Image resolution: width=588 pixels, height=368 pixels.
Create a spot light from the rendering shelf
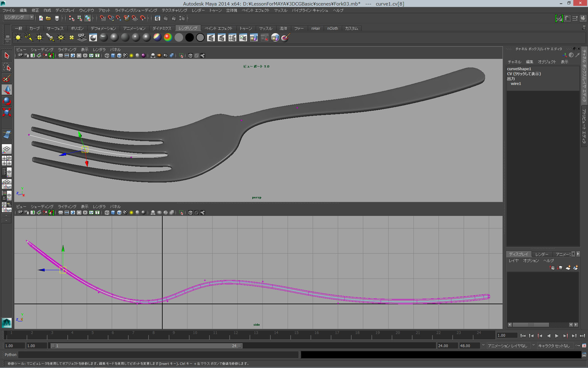[50, 37]
